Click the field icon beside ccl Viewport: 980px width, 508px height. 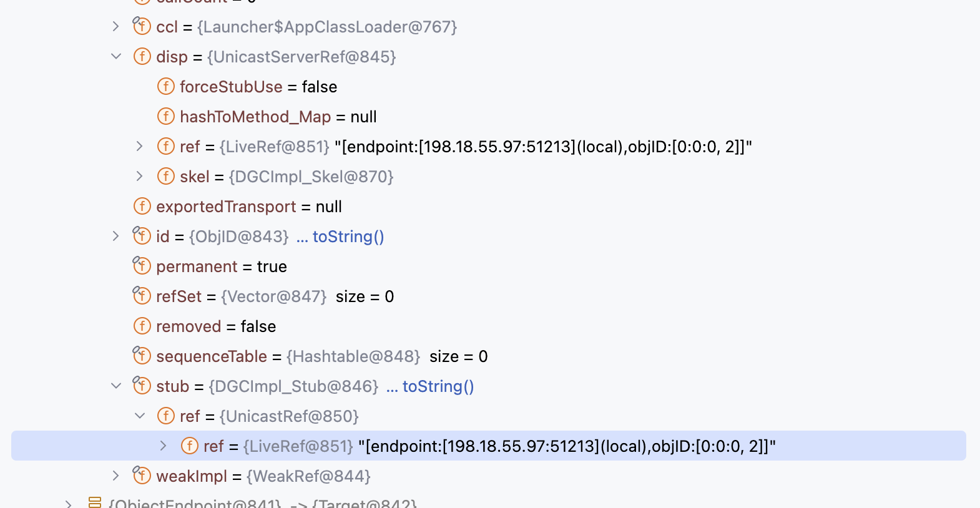coord(142,27)
